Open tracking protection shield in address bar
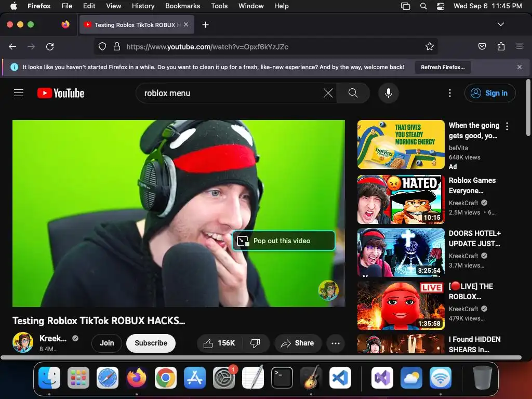 [102, 46]
